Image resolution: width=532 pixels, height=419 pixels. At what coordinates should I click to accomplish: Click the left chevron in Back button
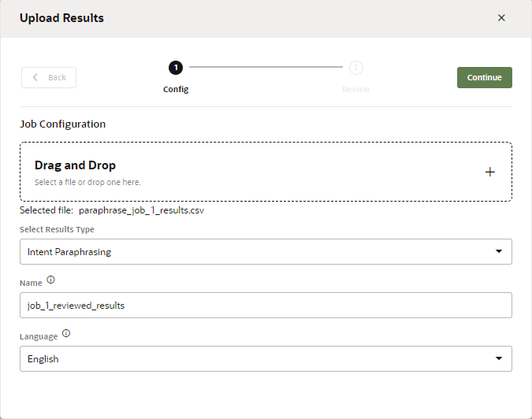[35, 77]
